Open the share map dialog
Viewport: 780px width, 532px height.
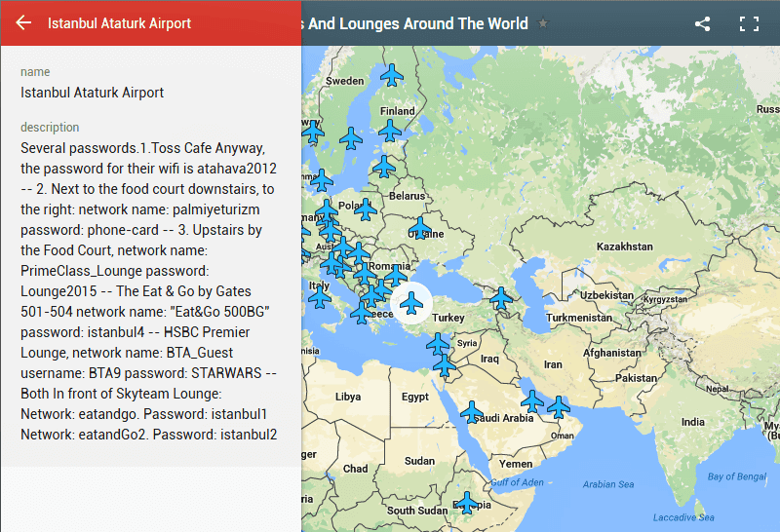702,24
